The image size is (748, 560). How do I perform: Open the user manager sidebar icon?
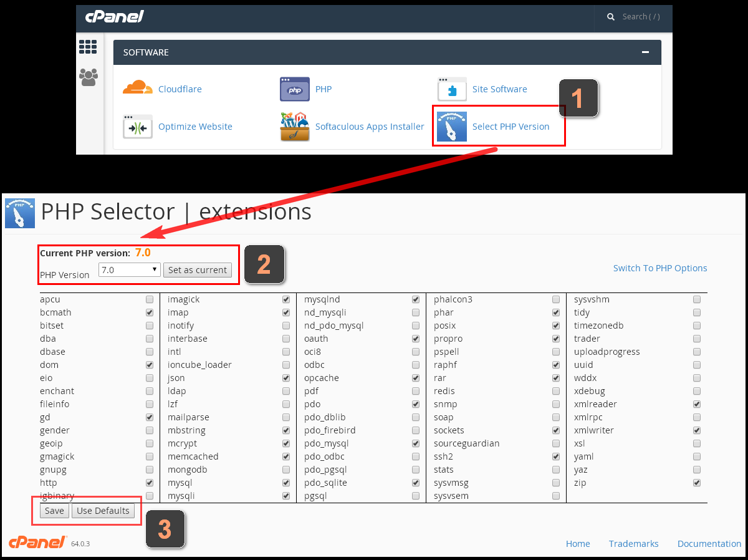(x=88, y=77)
